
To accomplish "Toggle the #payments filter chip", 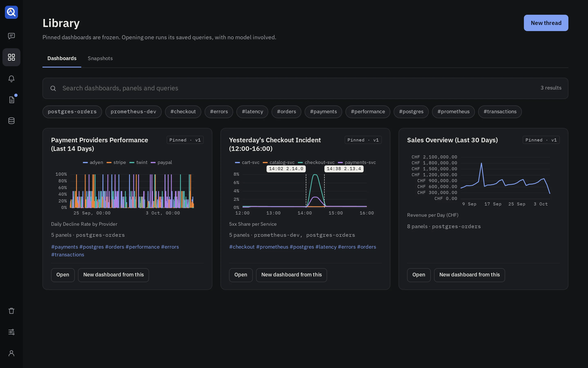I will (323, 112).
